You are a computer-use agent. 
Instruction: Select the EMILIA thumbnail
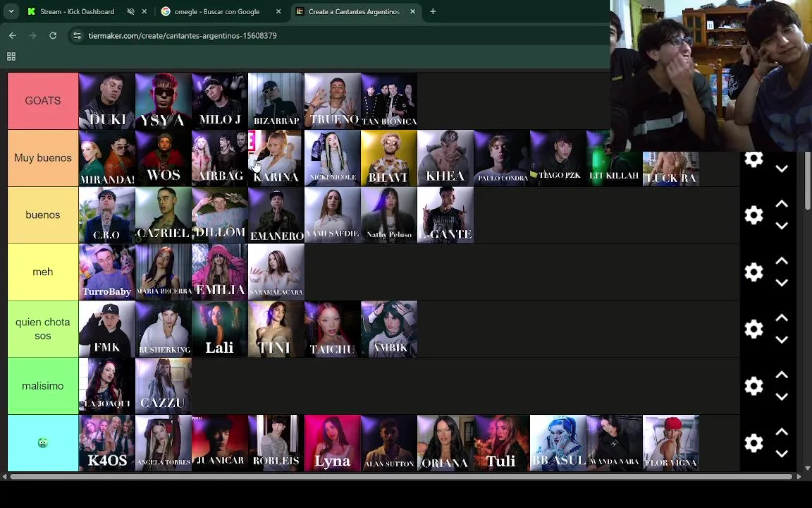(220, 272)
